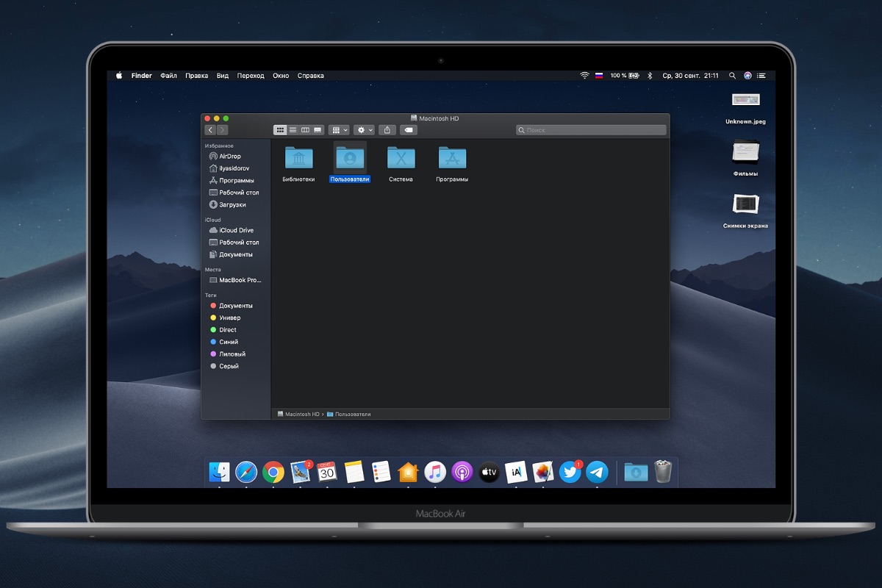
Task: Select MacBook Pro under Места
Action: click(235, 280)
